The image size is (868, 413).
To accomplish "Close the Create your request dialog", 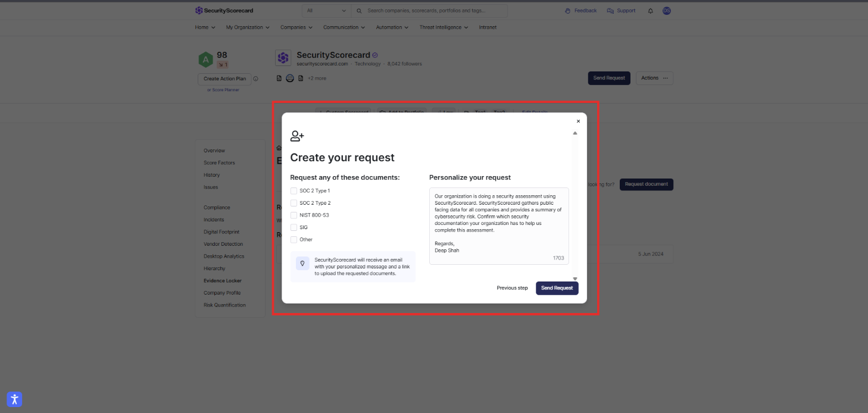I will pos(578,121).
